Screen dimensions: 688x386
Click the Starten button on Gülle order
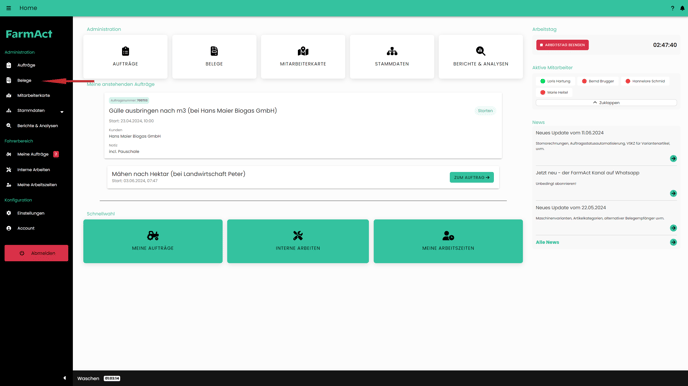[x=485, y=111]
